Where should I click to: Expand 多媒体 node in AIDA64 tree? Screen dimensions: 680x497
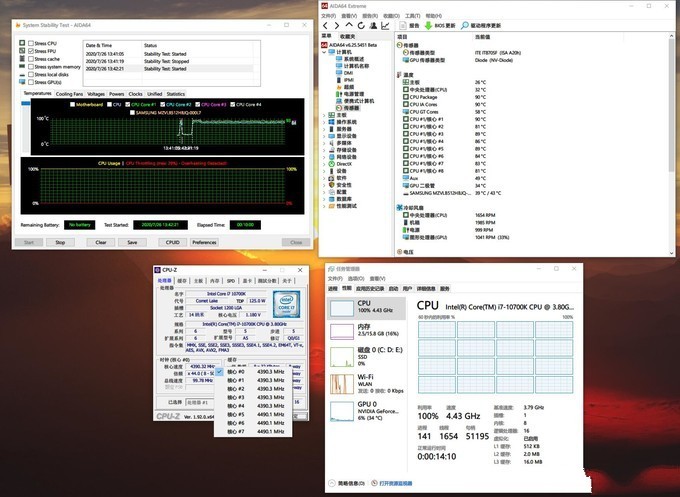324,143
